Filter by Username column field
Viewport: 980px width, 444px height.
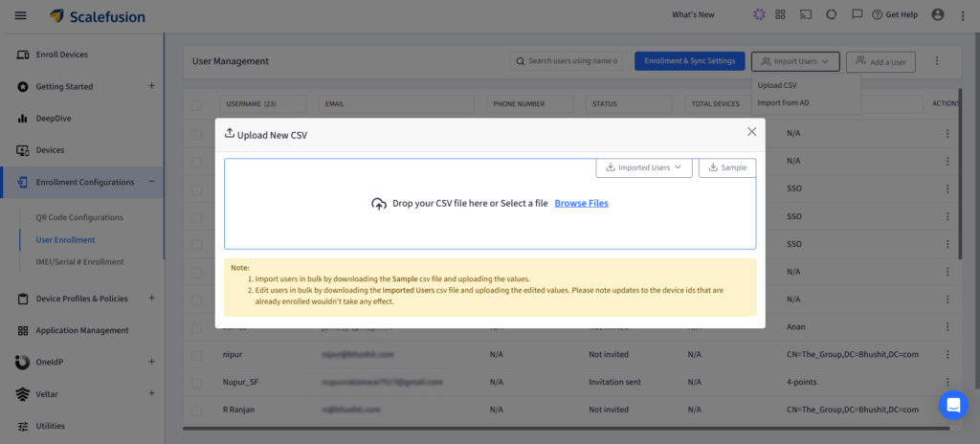point(262,103)
